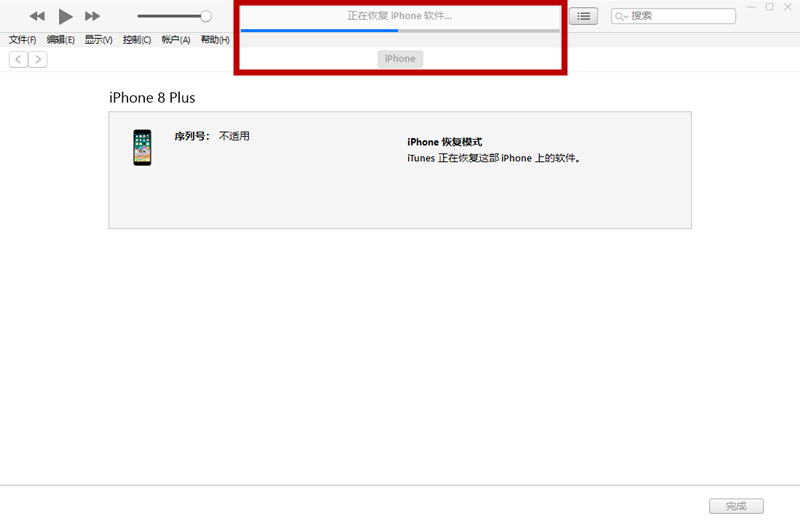Image resolution: width=800 pixels, height=526 pixels.
Task: Minimize the iTunes window
Action: tap(752, 7)
